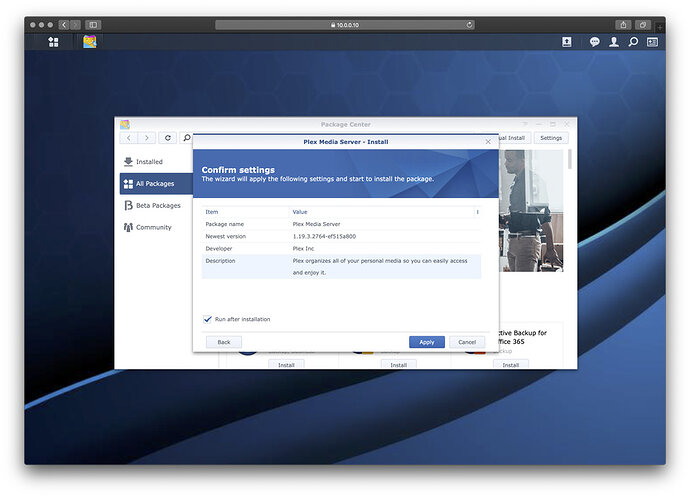Click Package Center back arrow

coord(128,138)
